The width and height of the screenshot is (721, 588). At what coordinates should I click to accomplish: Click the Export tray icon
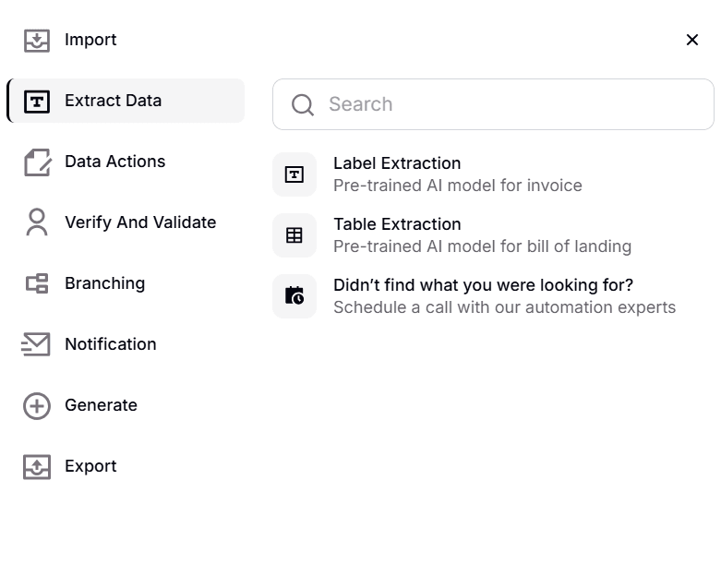click(37, 466)
